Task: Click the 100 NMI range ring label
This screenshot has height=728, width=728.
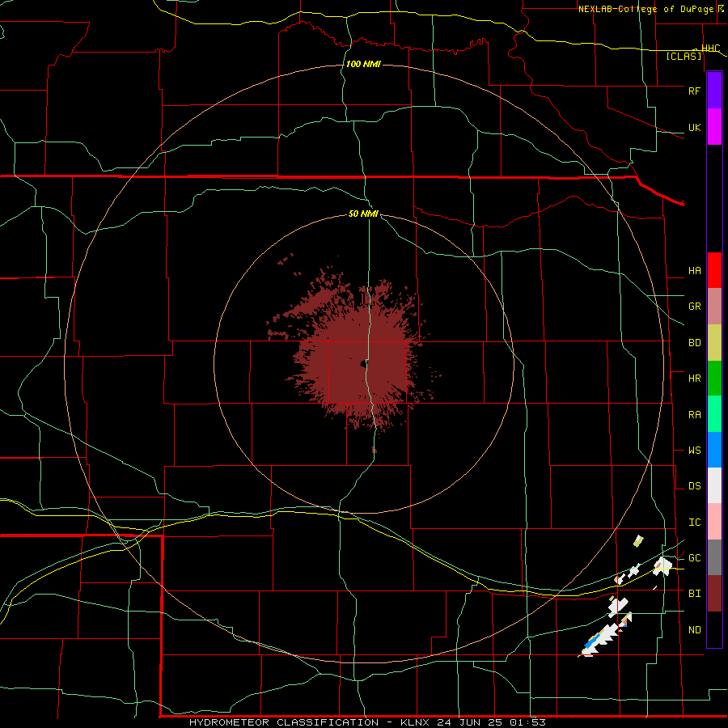Action: tap(363, 64)
